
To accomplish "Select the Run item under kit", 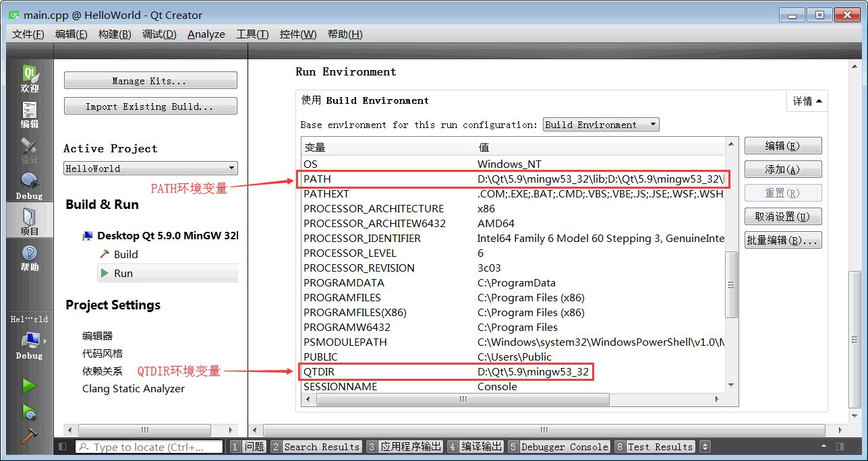I will pyautogui.click(x=167, y=273).
